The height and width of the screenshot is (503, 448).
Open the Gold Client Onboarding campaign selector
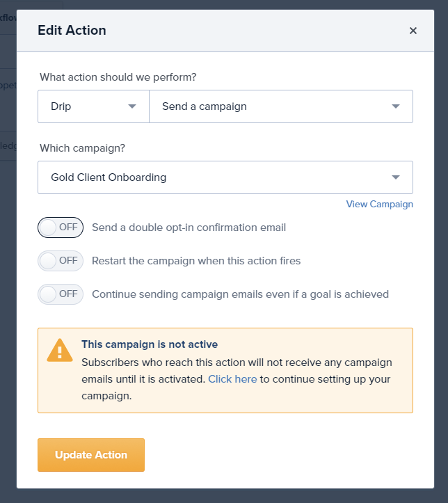(x=225, y=177)
